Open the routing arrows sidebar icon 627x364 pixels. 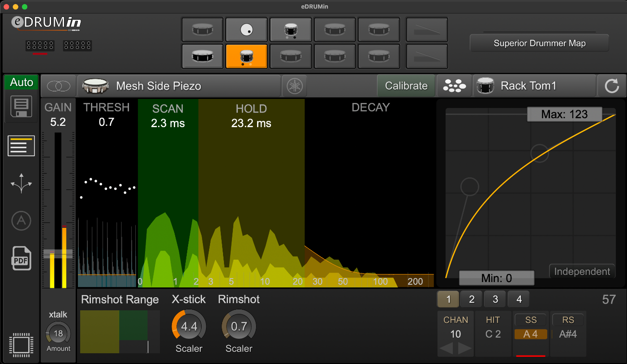coord(21,184)
